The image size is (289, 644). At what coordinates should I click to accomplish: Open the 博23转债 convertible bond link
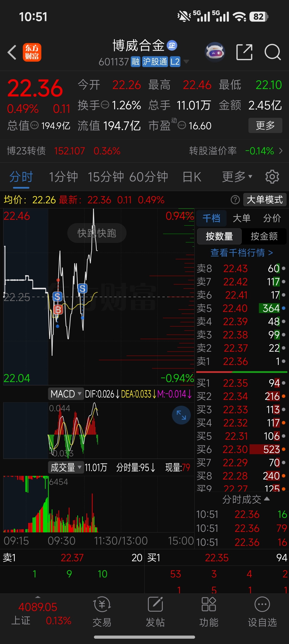coord(64,151)
